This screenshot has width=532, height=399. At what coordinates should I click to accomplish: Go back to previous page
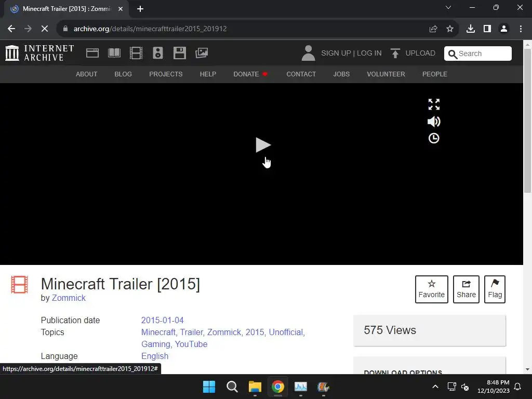point(11,29)
